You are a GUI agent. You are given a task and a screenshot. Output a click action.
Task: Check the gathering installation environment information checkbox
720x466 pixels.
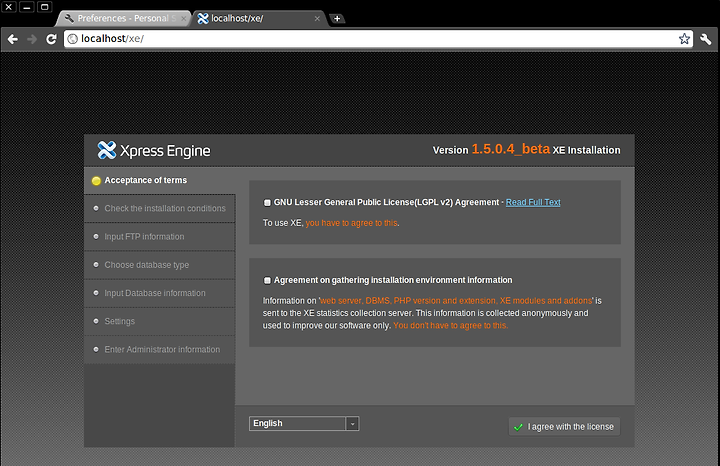[267, 280]
